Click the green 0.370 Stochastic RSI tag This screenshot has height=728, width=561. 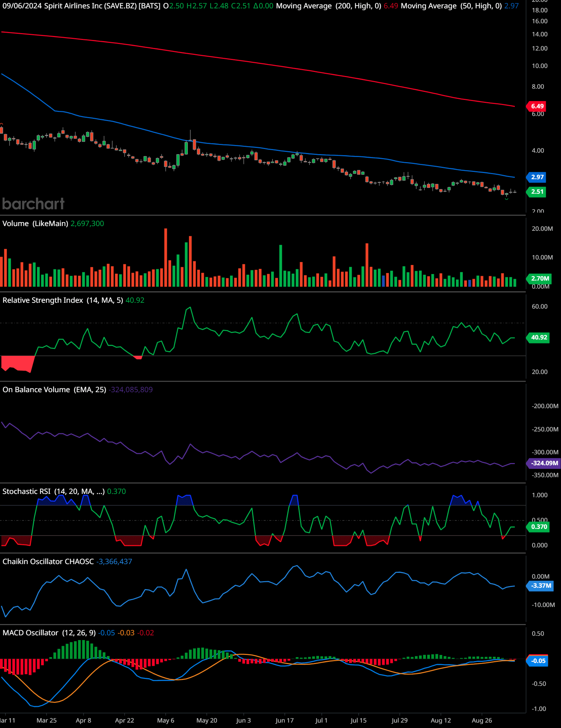point(538,527)
